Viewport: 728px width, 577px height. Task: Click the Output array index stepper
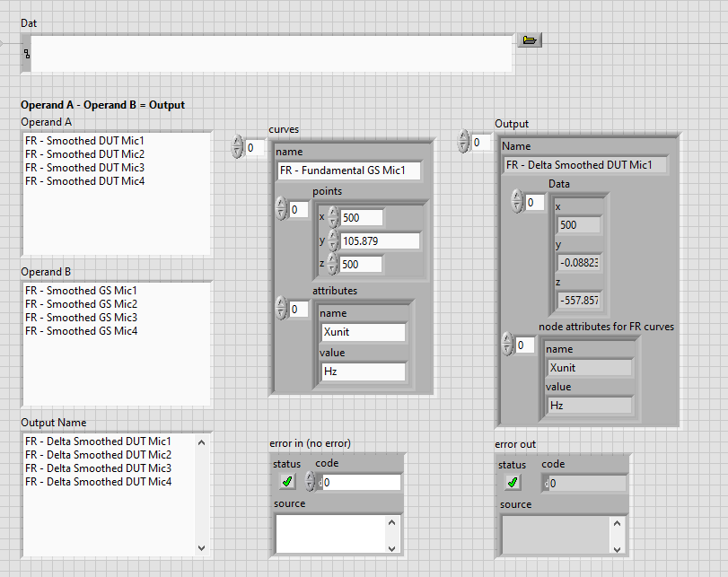[464, 142]
